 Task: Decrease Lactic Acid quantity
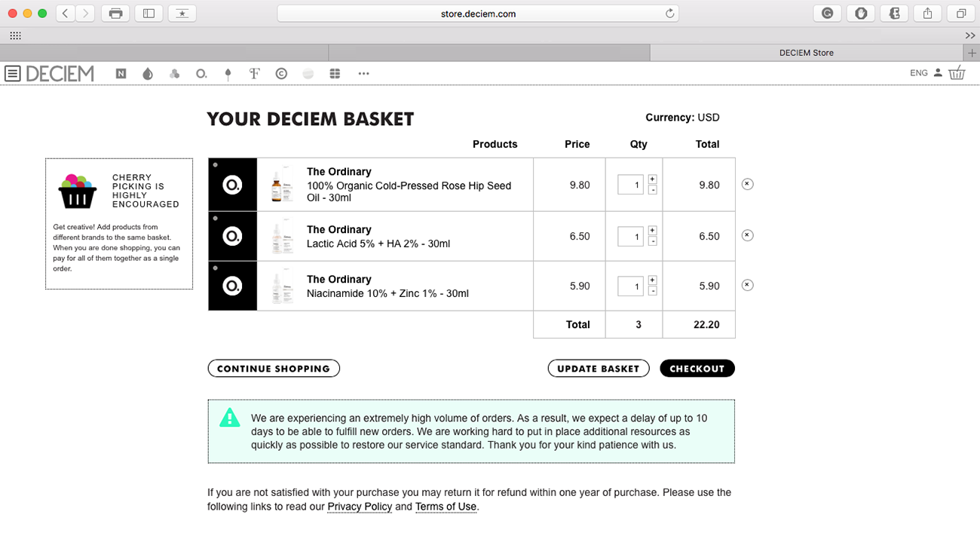point(652,241)
